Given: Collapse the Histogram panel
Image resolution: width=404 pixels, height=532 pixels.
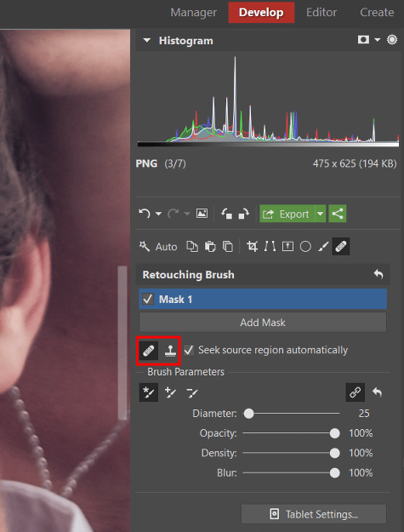Looking at the screenshot, I should point(147,40).
